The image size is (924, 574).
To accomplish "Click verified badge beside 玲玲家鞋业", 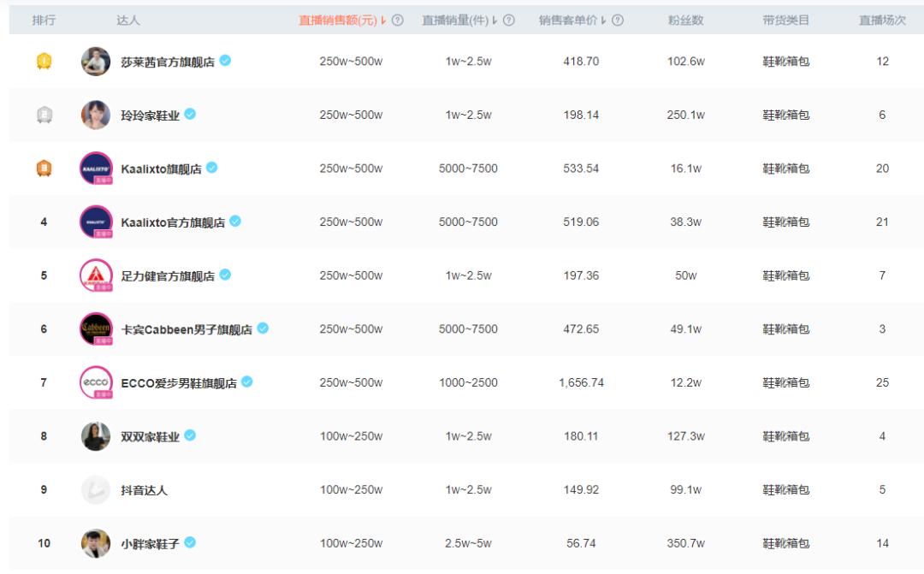I will pyautogui.click(x=190, y=114).
